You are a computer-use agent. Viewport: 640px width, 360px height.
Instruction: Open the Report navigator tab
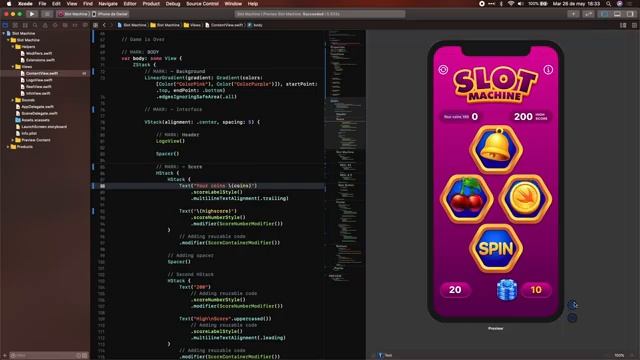[x=84, y=25]
